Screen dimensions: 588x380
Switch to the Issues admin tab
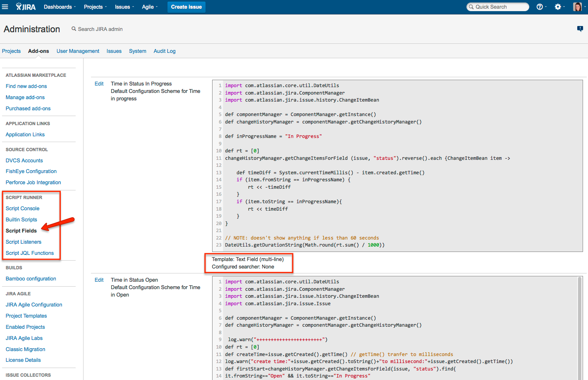114,51
